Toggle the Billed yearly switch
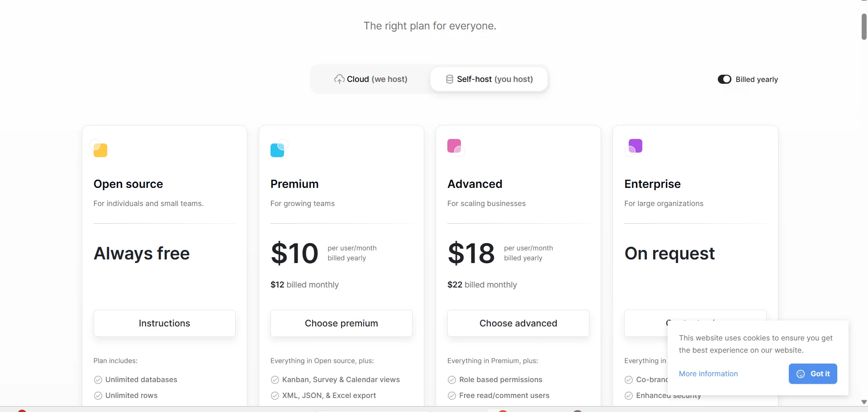 click(x=724, y=79)
